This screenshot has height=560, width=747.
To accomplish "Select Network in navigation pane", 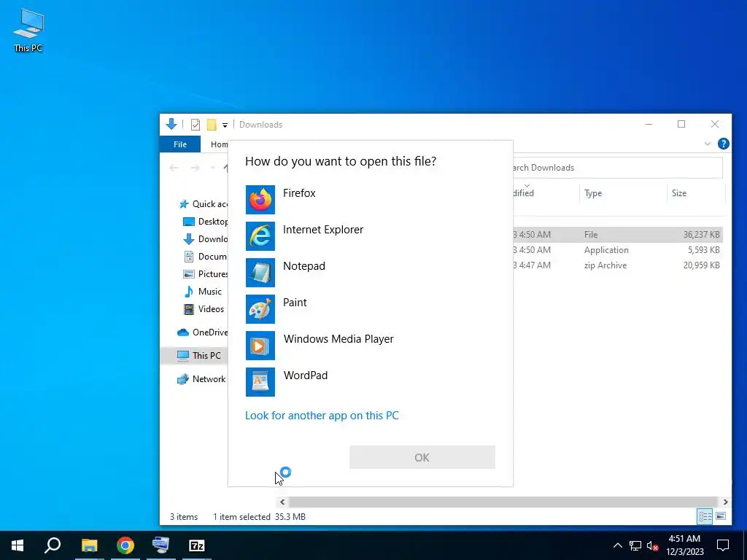I will tap(201, 379).
